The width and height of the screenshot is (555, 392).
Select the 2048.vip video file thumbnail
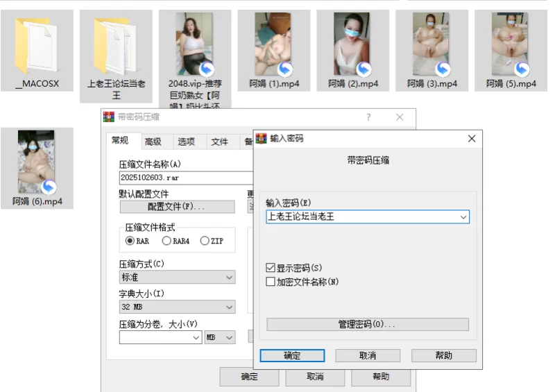(x=194, y=44)
